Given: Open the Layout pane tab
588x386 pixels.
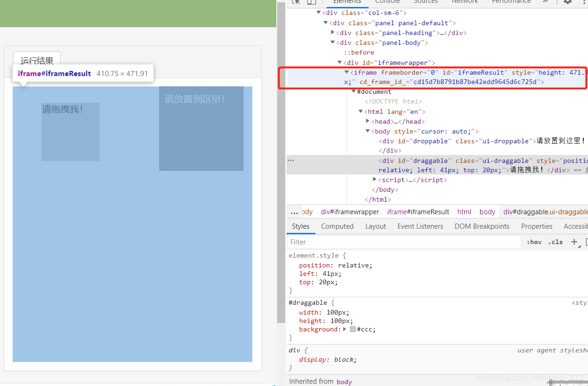Looking at the screenshot, I should [376, 226].
